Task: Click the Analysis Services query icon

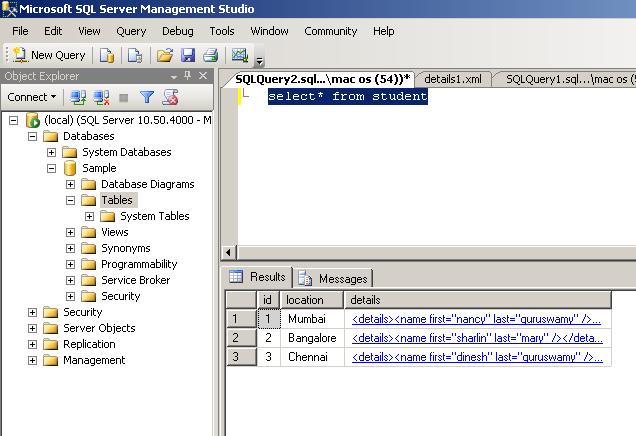Action: 135,55
